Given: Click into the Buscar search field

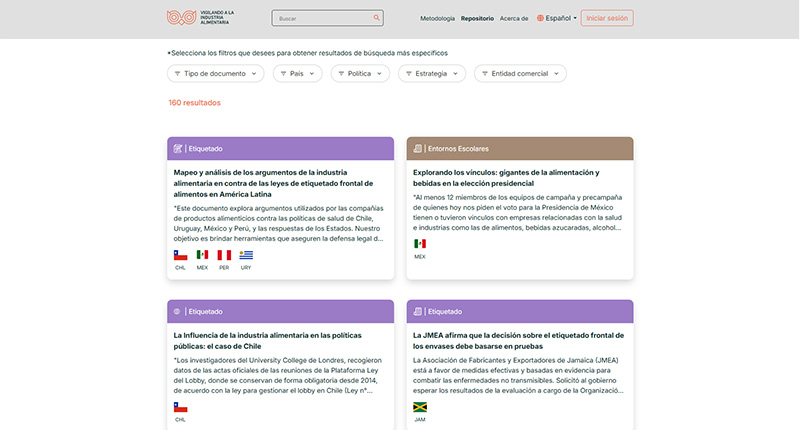Looking at the screenshot, I should click(322, 18).
